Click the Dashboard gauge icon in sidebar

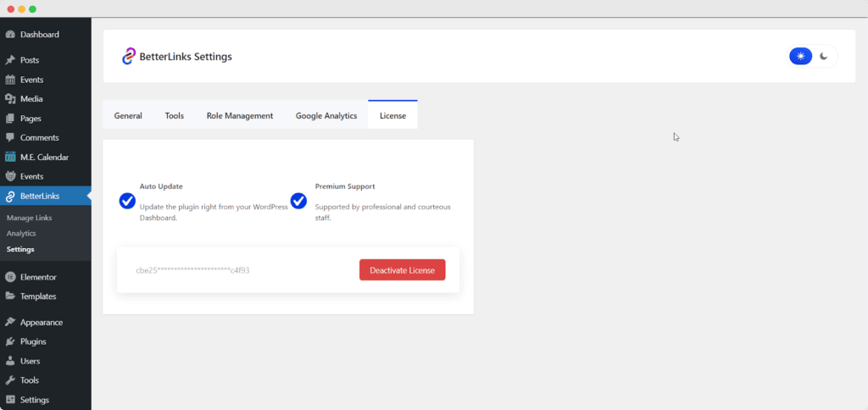click(x=10, y=34)
